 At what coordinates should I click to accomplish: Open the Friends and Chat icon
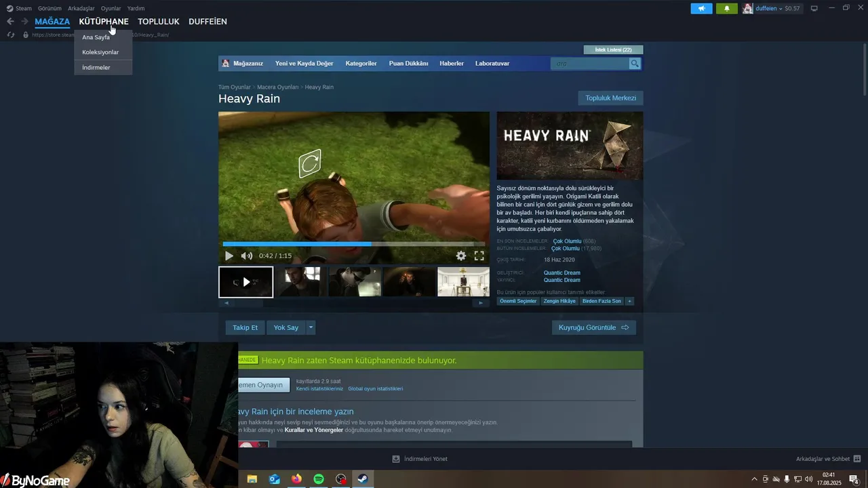857,459
